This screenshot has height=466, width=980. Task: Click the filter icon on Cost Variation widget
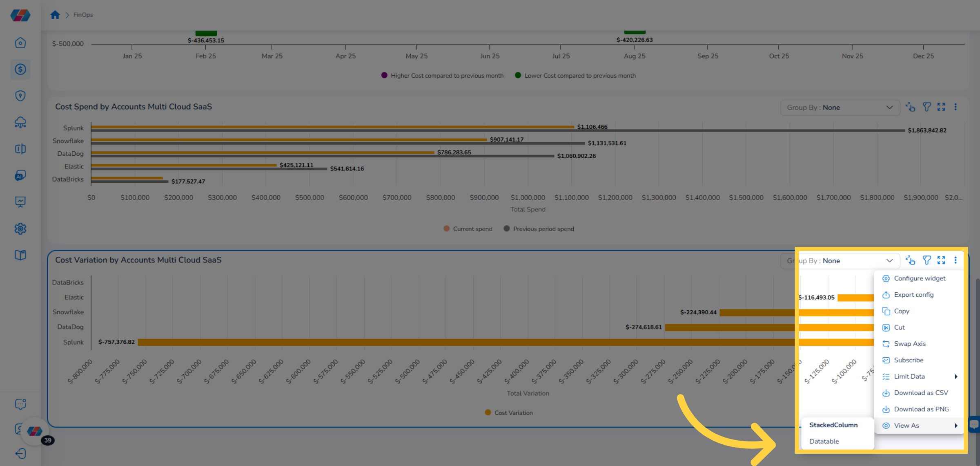927,260
